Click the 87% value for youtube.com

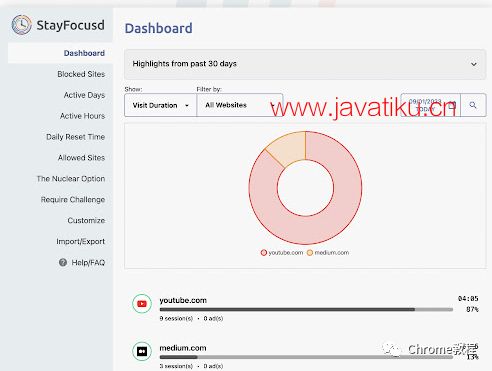(472, 309)
